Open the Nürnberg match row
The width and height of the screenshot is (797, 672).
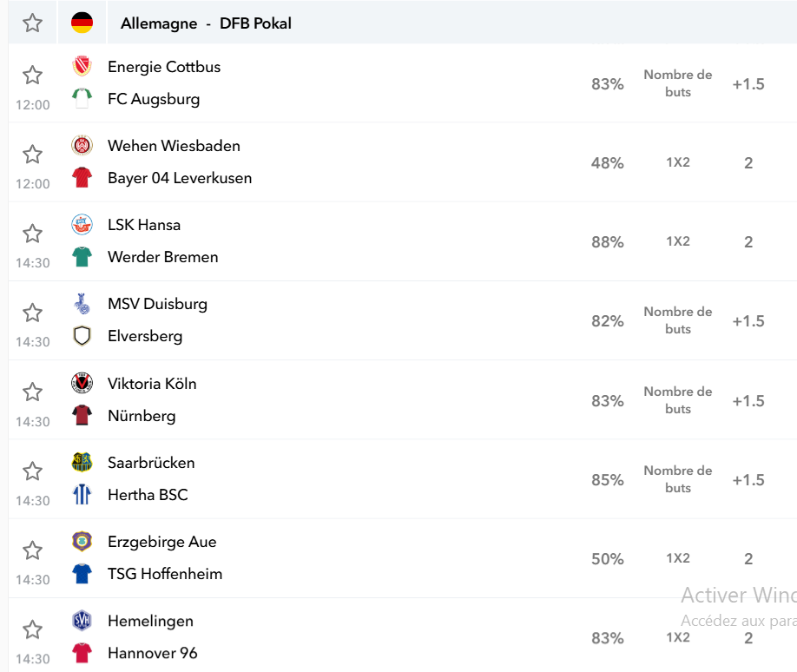pos(403,399)
